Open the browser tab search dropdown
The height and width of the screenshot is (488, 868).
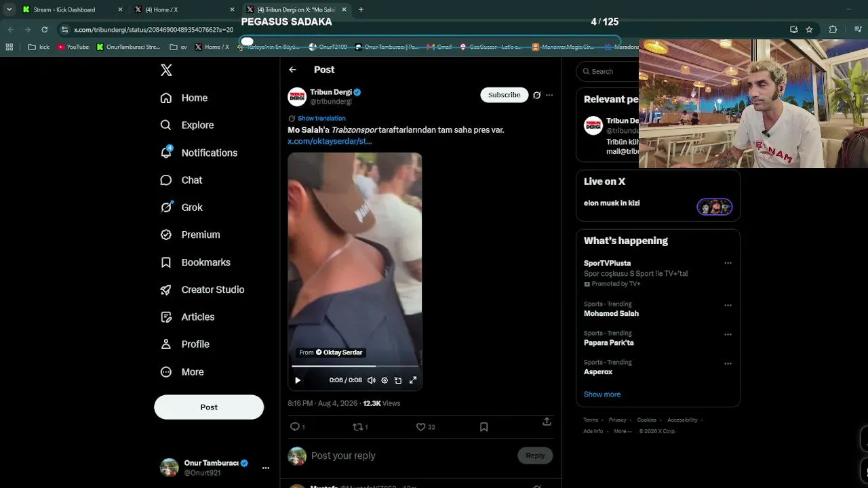pyautogui.click(x=9, y=9)
